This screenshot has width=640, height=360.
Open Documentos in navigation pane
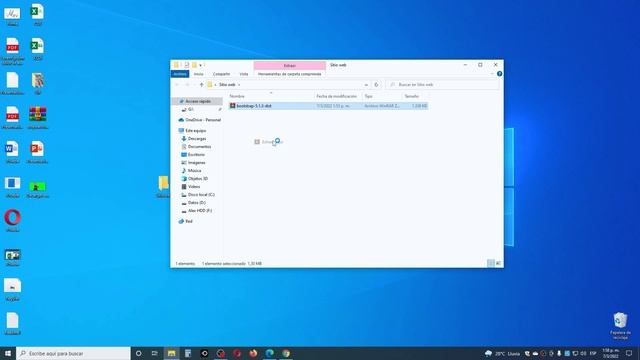pos(196,147)
